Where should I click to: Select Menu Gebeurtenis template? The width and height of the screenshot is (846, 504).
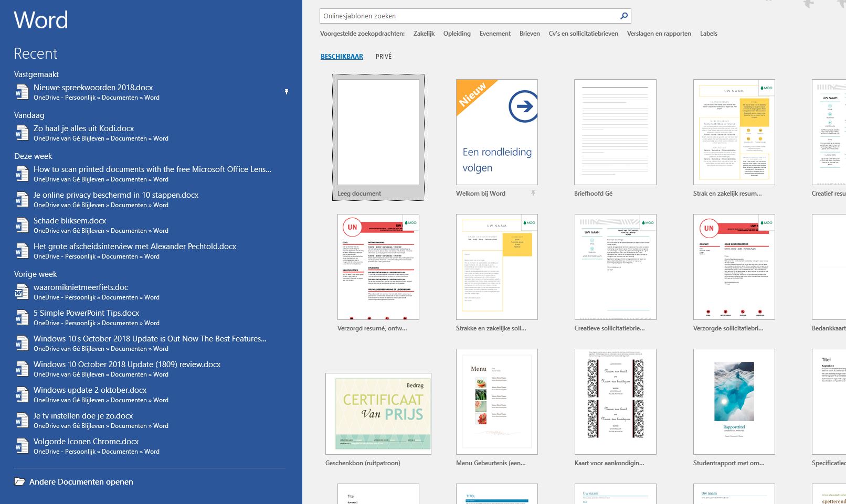tap(497, 402)
